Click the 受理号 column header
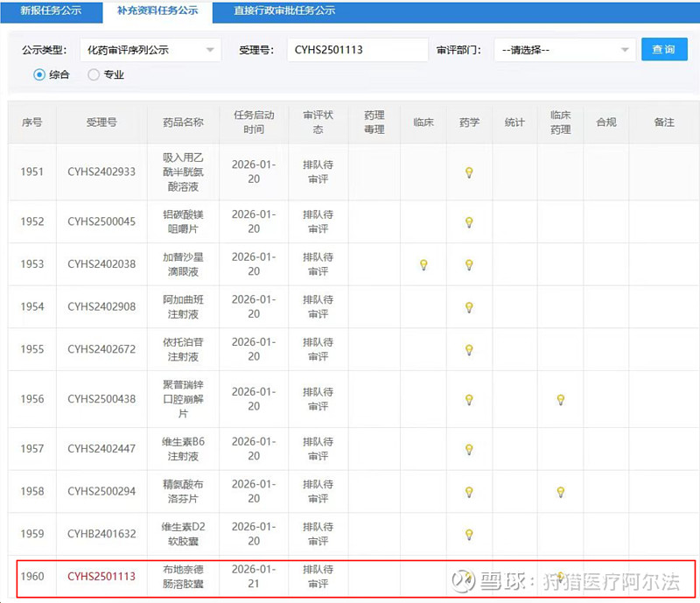This screenshot has width=700, height=603. click(101, 123)
